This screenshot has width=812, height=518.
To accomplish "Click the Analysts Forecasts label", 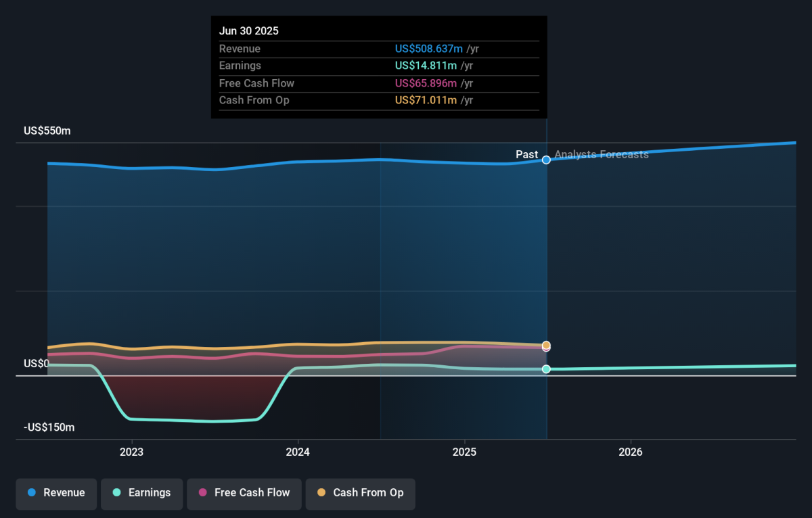I will coord(601,155).
